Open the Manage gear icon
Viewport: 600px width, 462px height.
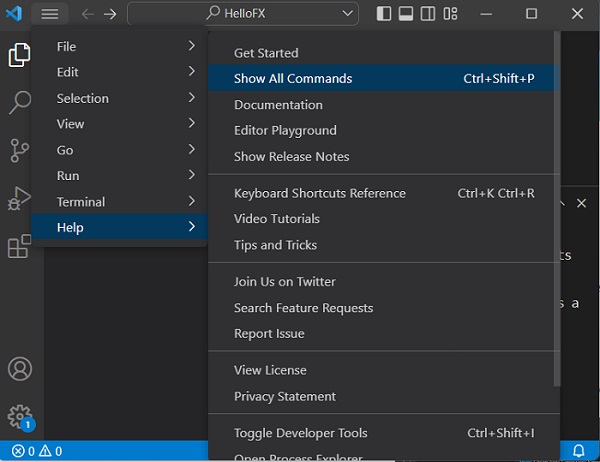coord(19,416)
